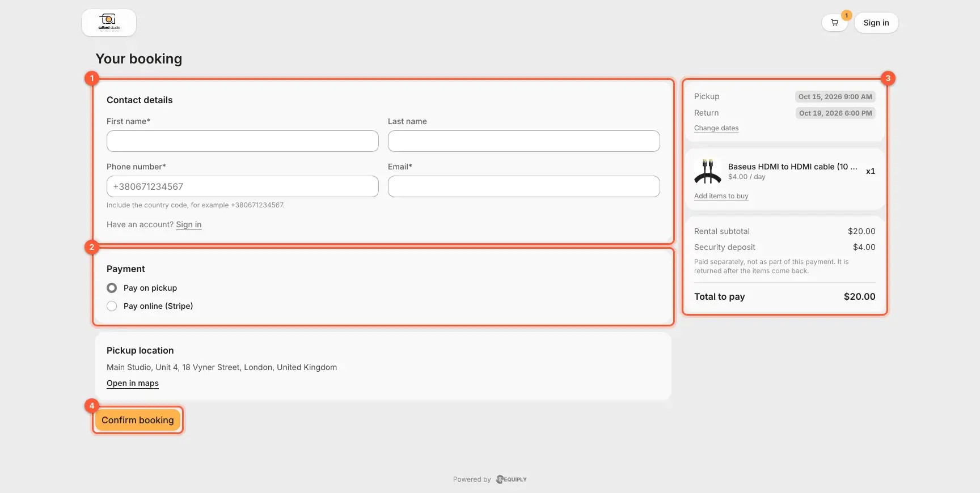Click the Total to pay $20.00 amount
980x493 pixels.
click(860, 296)
